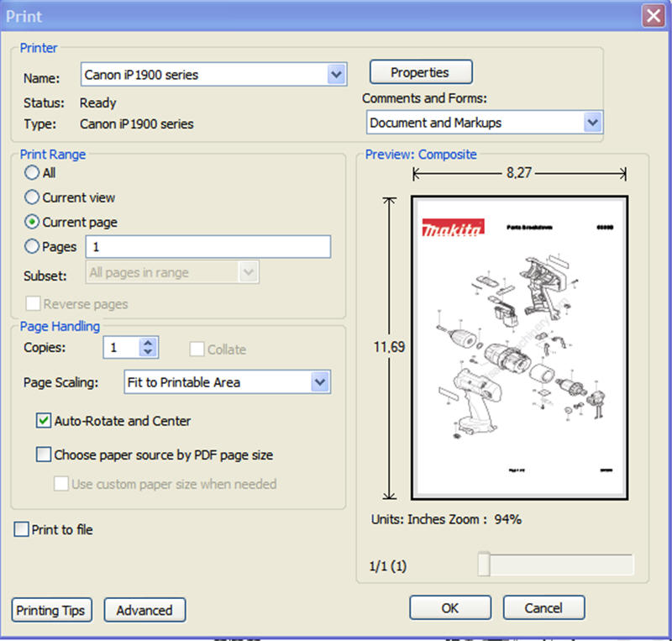
Task: Select the Pages radio button
Action: click(x=32, y=247)
